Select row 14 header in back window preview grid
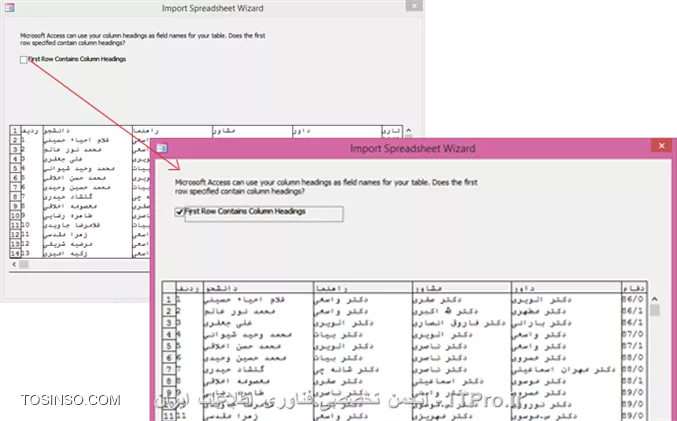Screen dimensions: 677x421 [x=15, y=253]
